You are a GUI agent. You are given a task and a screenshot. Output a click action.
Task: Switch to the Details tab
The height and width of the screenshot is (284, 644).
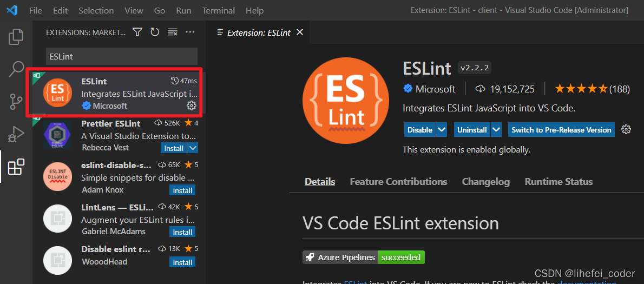click(320, 181)
